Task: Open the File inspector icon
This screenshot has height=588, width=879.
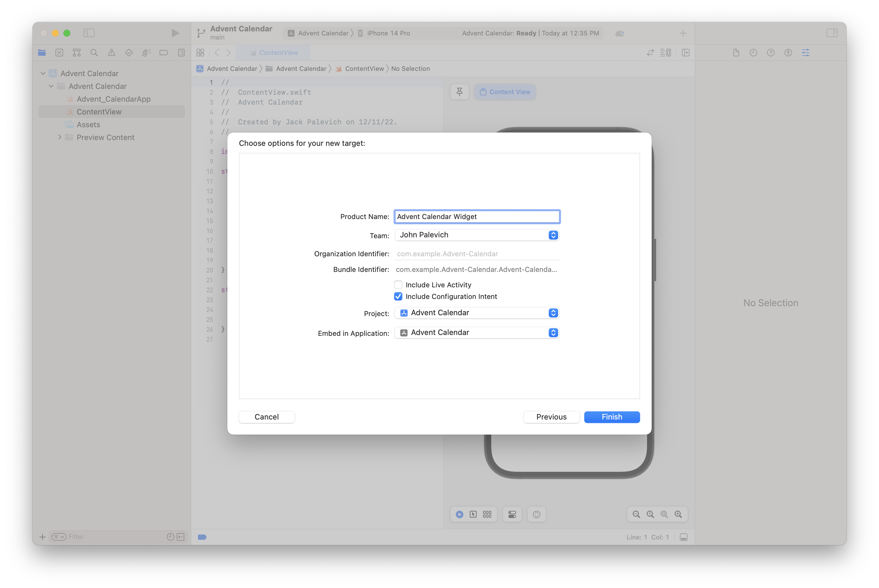Action: tap(736, 53)
